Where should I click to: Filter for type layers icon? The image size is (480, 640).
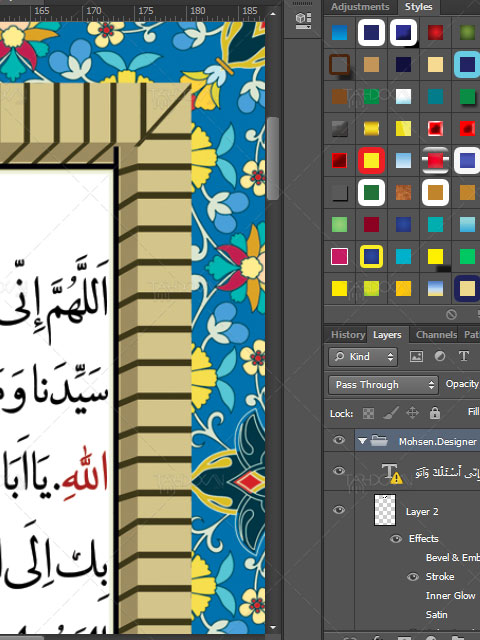tap(464, 356)
